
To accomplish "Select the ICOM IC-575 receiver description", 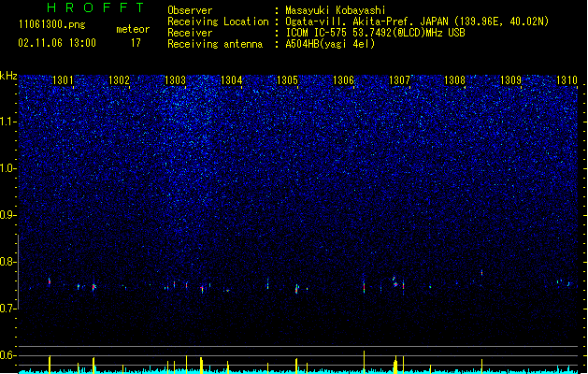I will click(375, 33).
